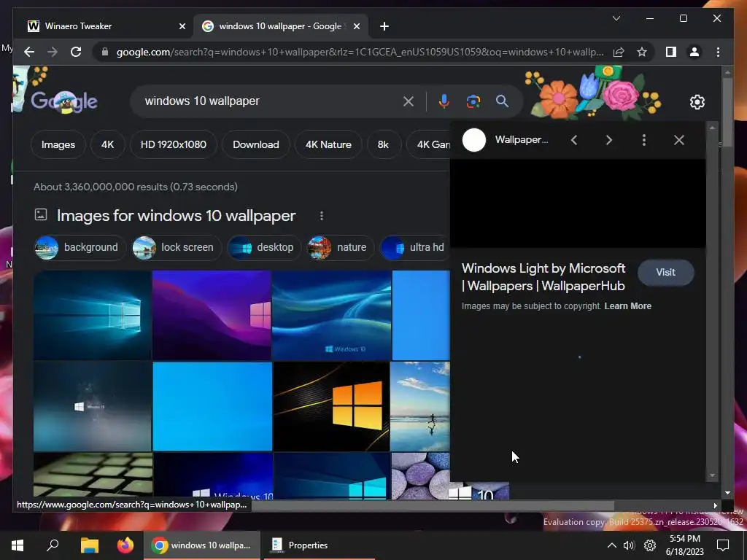
Task: Open tab search dropdown chevron
Action: pos(616,18)
